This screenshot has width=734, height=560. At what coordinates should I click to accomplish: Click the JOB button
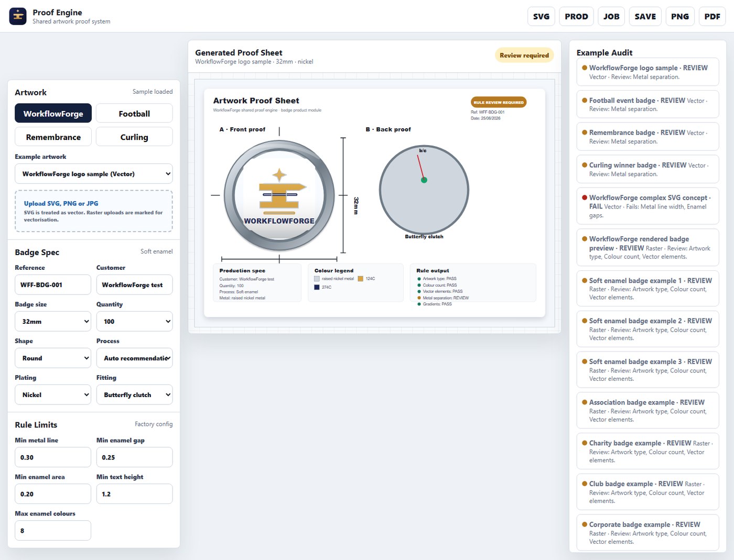[x=611, y=17]
